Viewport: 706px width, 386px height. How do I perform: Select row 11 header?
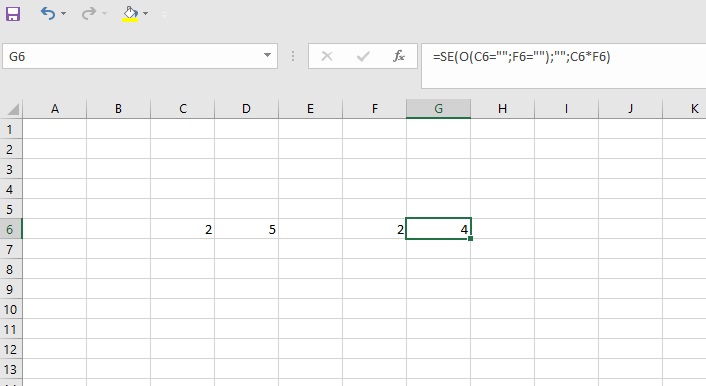click(x=11, y=329)
